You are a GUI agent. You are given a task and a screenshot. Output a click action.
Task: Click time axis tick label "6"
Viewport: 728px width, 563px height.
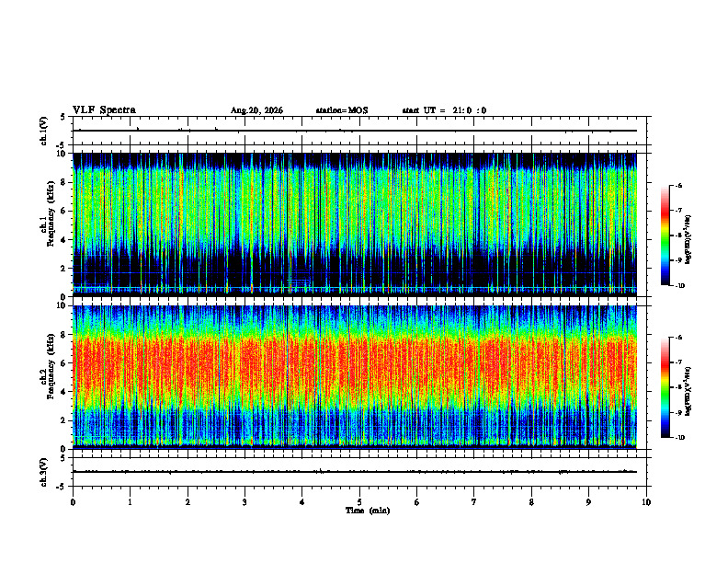tap(416, 502)
